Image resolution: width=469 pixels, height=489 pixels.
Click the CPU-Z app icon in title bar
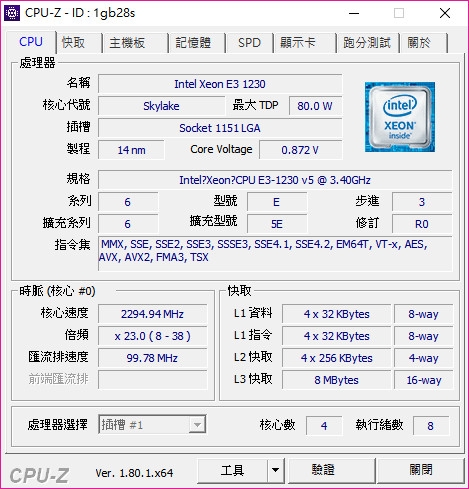[12, 13]
